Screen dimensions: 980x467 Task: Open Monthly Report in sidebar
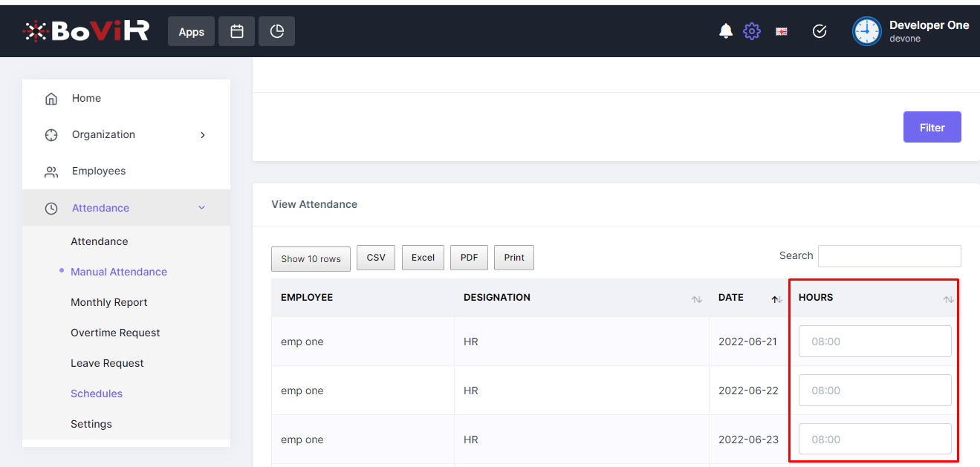pos(109,302)
